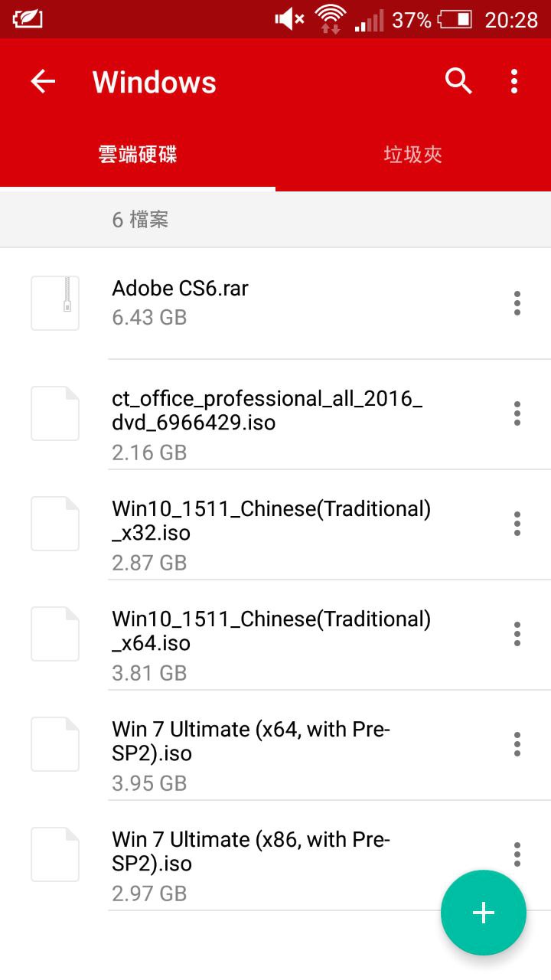Show more options for Win10 x64 ISO
551x980 pixels.
point(517,634)
